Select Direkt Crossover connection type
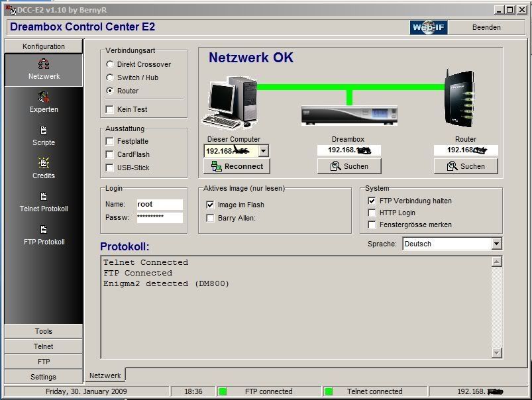The image size is (532, 400). point(109,64)
